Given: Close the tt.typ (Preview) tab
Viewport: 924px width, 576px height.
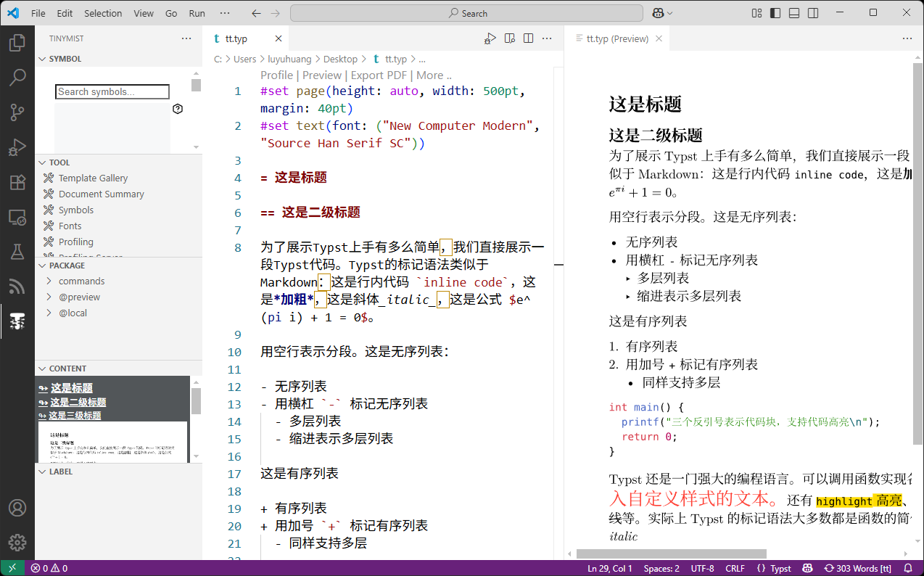Looking at the screenshot, I should pyautogui.click(x=659, y=39).
